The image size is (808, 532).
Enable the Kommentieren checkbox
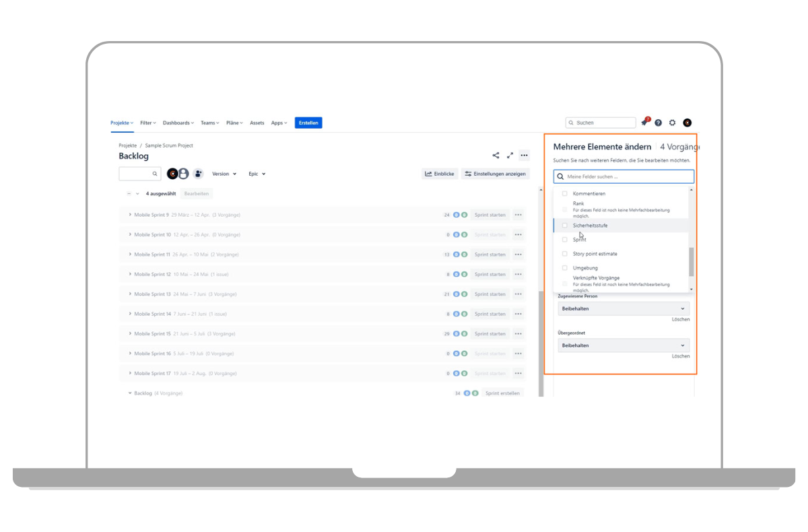tap(565, 194)
